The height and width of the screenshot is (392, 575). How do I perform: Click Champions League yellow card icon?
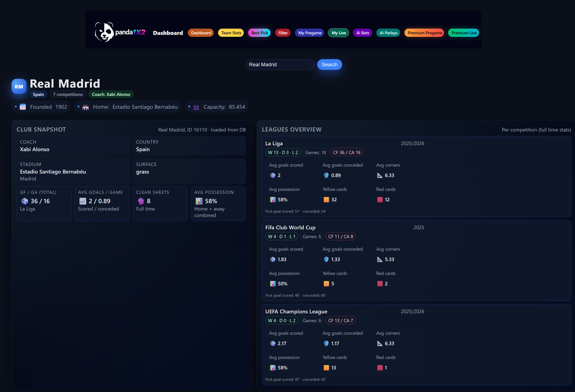coord(326,368)
